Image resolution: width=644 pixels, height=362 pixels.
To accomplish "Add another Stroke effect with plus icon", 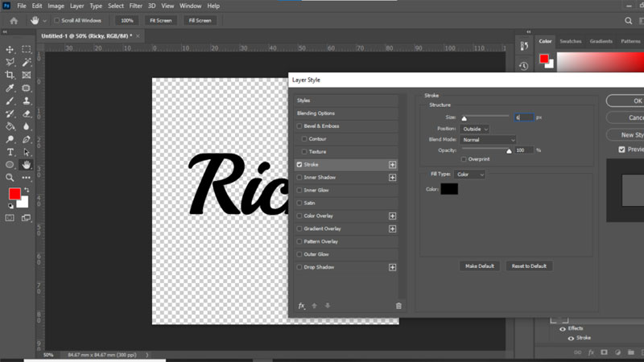I will click(392, 165).
